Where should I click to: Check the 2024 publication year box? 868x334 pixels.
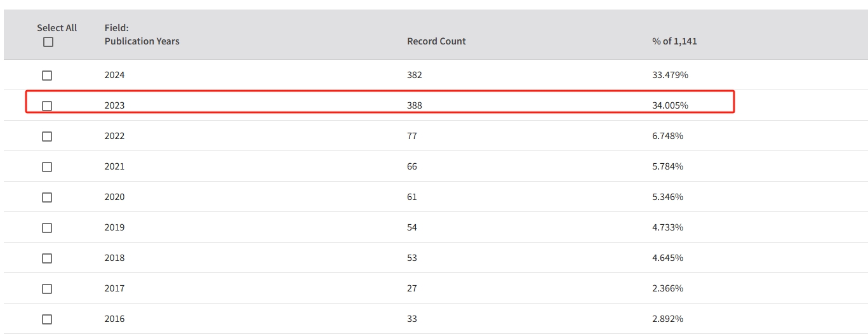click(47, 76)
